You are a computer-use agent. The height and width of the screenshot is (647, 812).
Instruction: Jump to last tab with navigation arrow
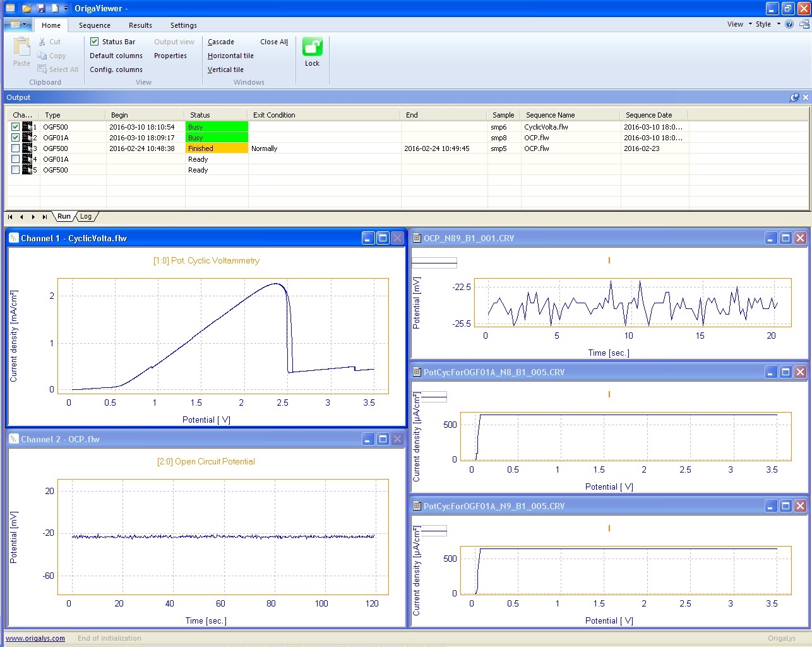pyautogui.click(x=44, y=217)
